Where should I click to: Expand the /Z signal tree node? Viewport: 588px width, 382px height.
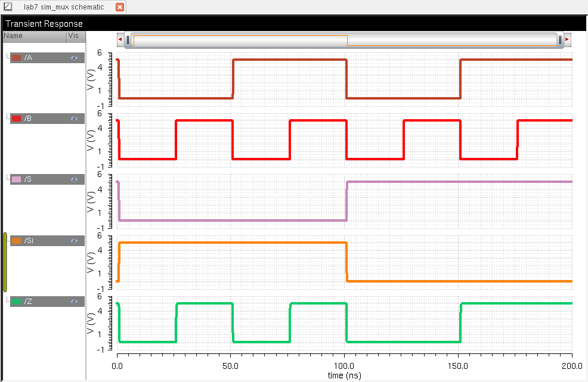[7, 301]
